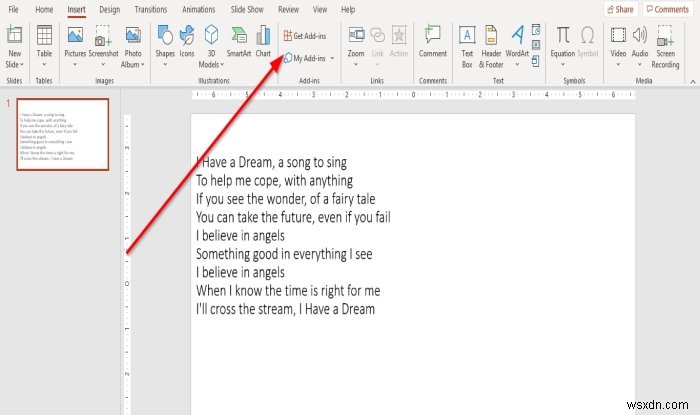Click the Equation pi icon
This screenshot has width=700, height=415.
tap(562, 35)
